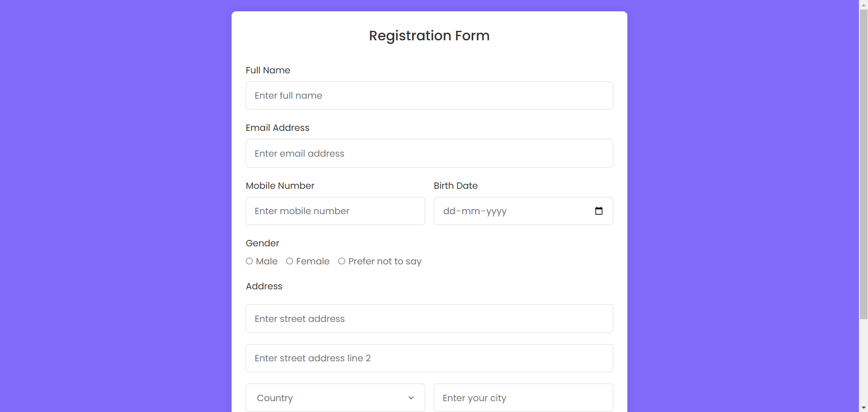
Task: Click the Gender label
Action: (x=262, y=243)
